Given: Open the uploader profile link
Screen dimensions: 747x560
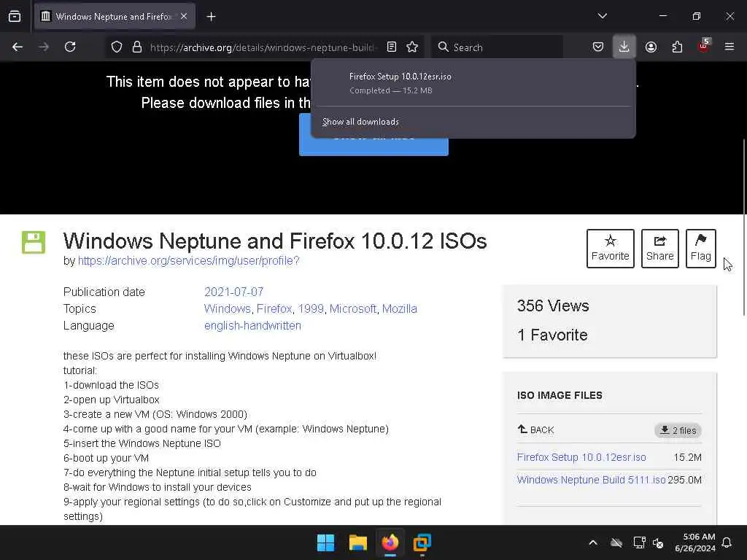Looking at the screenshot, I should pos(189,261).
